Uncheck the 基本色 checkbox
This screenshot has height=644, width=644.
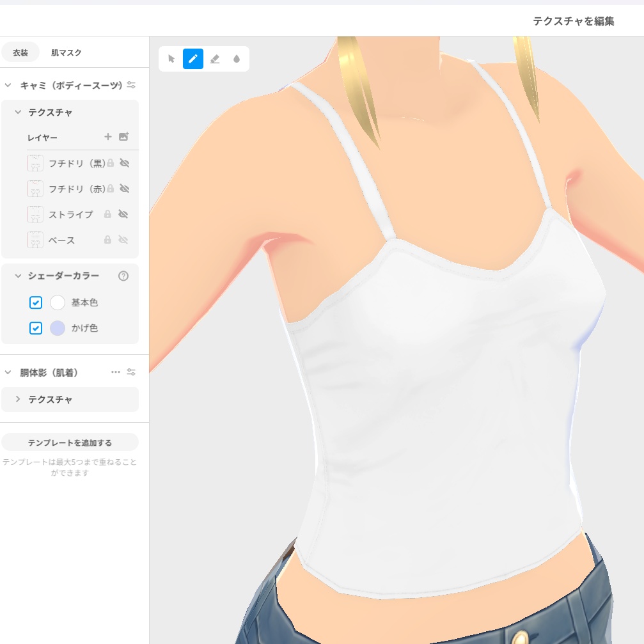(x=36, y=302)
